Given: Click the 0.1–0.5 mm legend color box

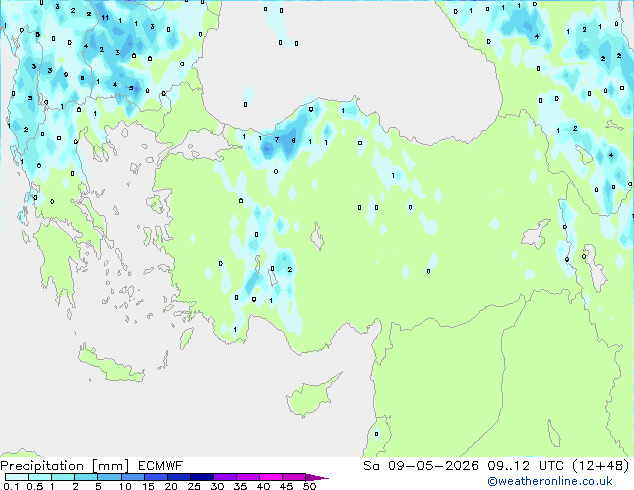Looking at the screenshot, I should pos(17,477).
